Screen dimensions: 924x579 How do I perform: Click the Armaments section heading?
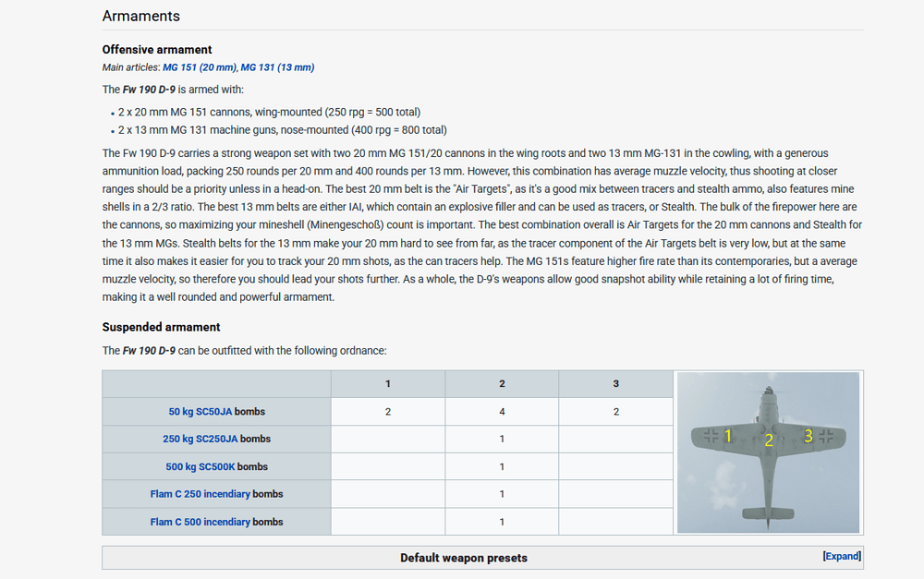click(140, 17)
